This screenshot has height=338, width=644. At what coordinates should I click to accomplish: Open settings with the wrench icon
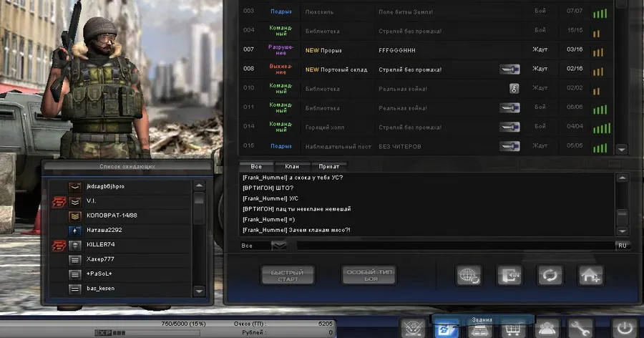pyautogui.click(x=580, y=329)
